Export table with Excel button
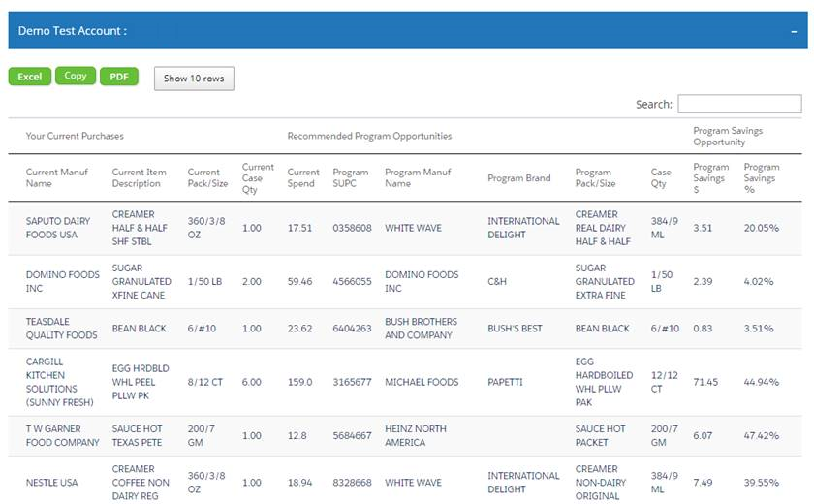 tap(30, 77)
